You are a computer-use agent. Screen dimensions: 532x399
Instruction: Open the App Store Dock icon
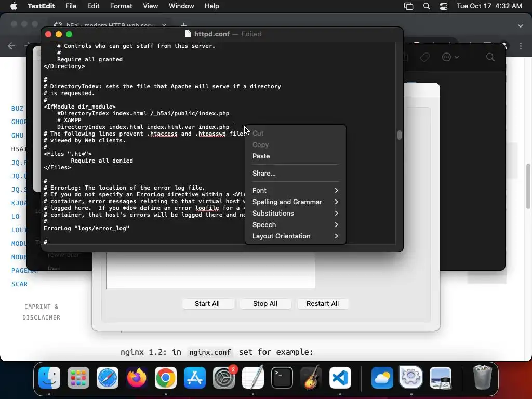(195, 378)
